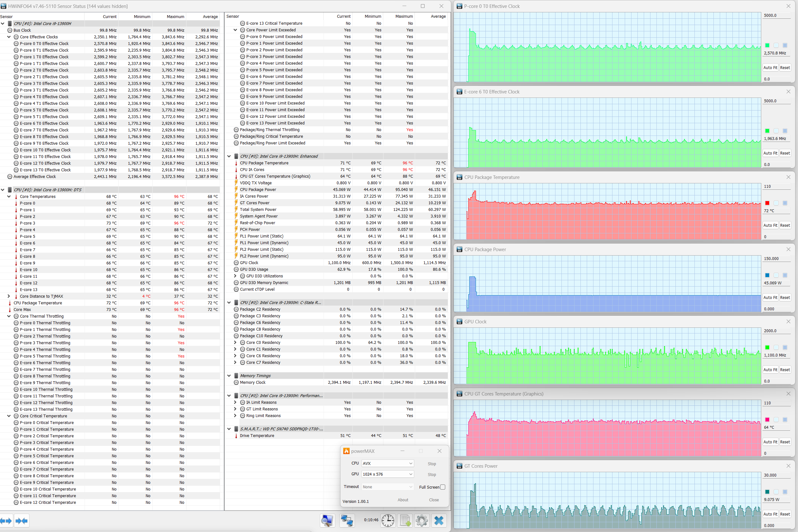Click the summary view monitor-magnifier icon
Viewport: 798px width, 532px height.
coord(327,520)
